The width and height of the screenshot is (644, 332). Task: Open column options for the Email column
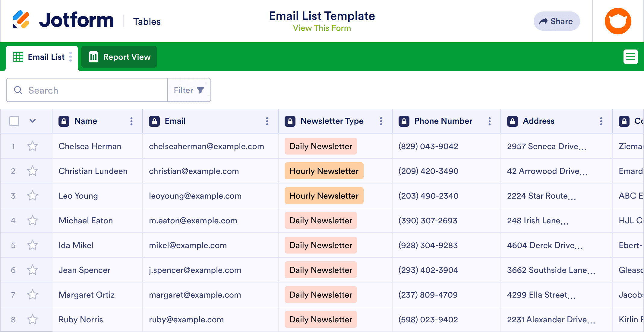coord(267,121)
